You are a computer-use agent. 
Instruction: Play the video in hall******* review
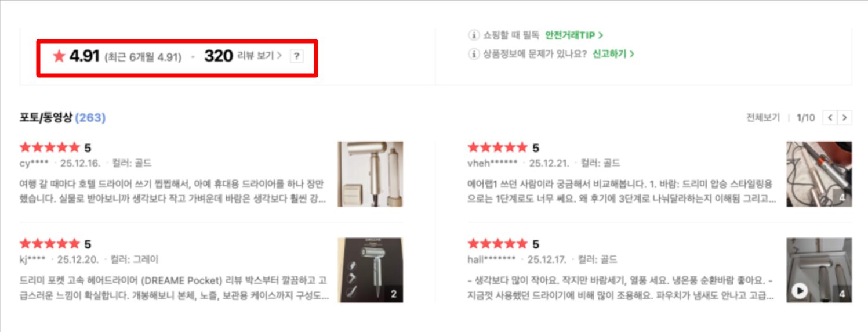800,291
